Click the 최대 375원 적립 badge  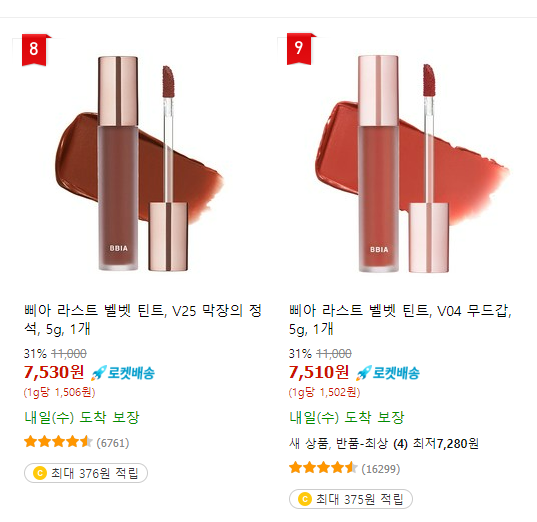(x=351, y=499)
